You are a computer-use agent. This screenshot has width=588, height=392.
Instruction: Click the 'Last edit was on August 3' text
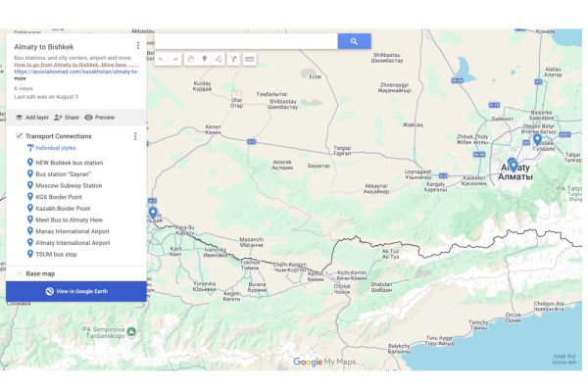coord(46,97)
